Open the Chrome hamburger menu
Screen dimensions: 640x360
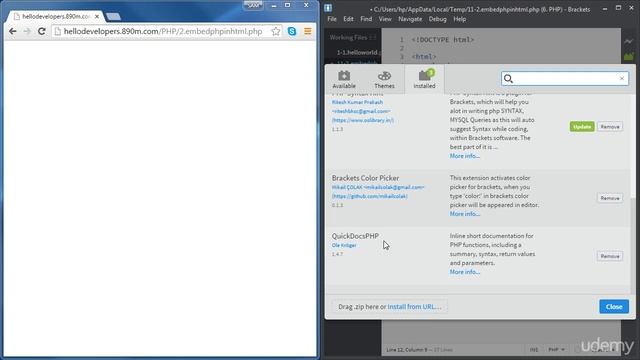coord(308,31)
